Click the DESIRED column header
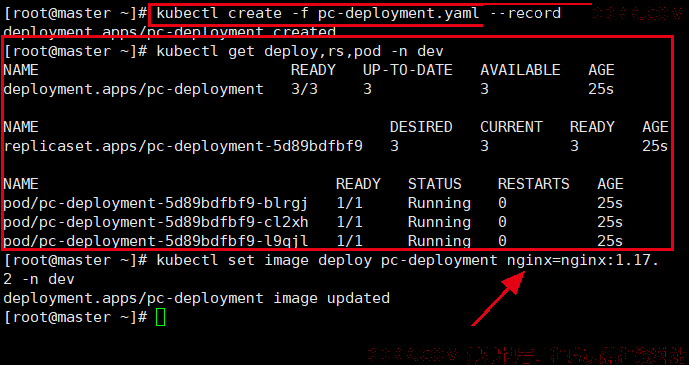The image size is (689, 365). [421, 127]
